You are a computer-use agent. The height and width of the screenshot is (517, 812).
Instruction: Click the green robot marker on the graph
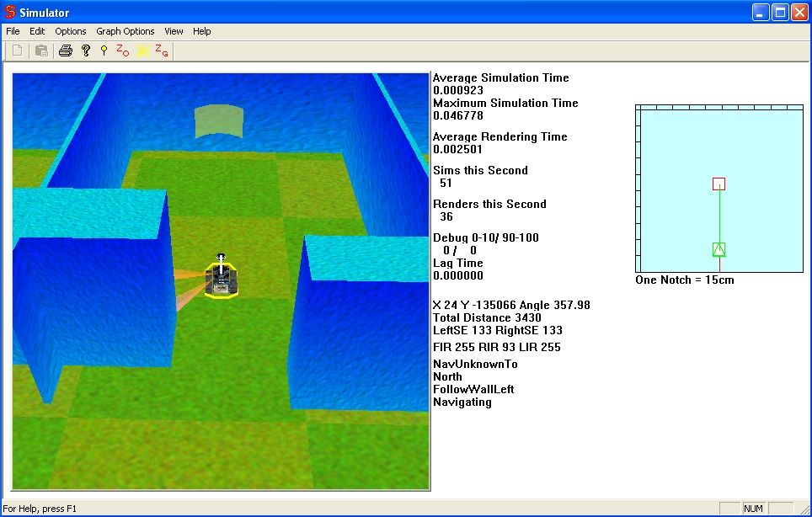(x=719, y=249)
